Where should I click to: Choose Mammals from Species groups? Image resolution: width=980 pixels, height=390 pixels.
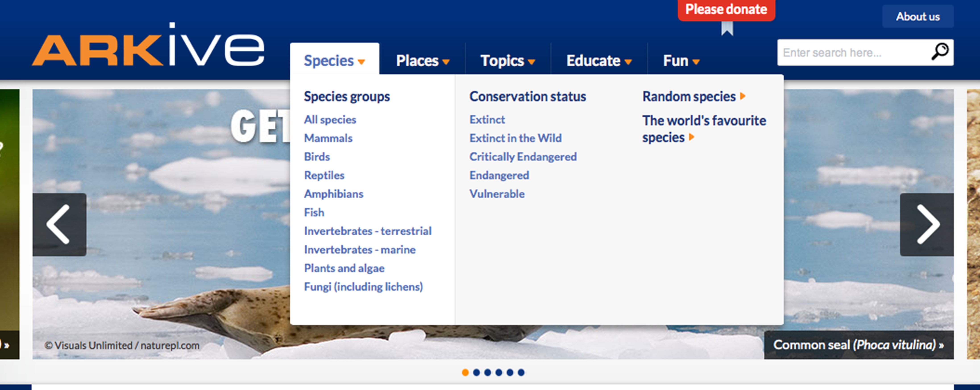[x=328, y=138]
